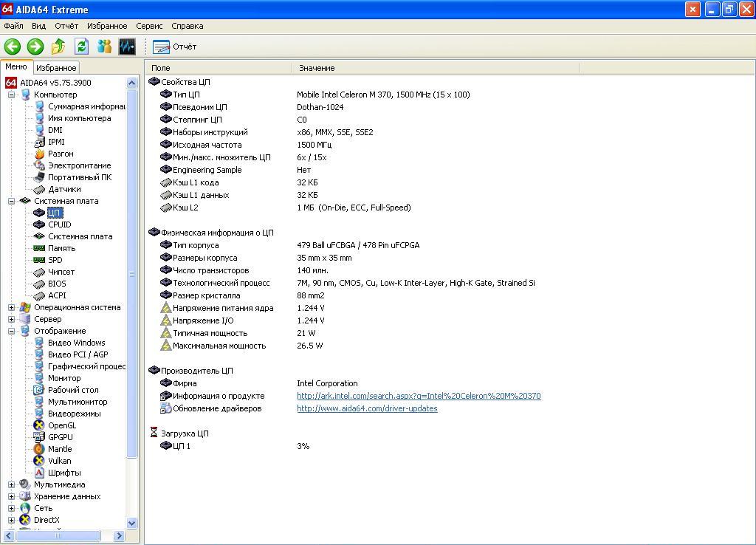Select Видеорежимы in the tree

(75, 414)
